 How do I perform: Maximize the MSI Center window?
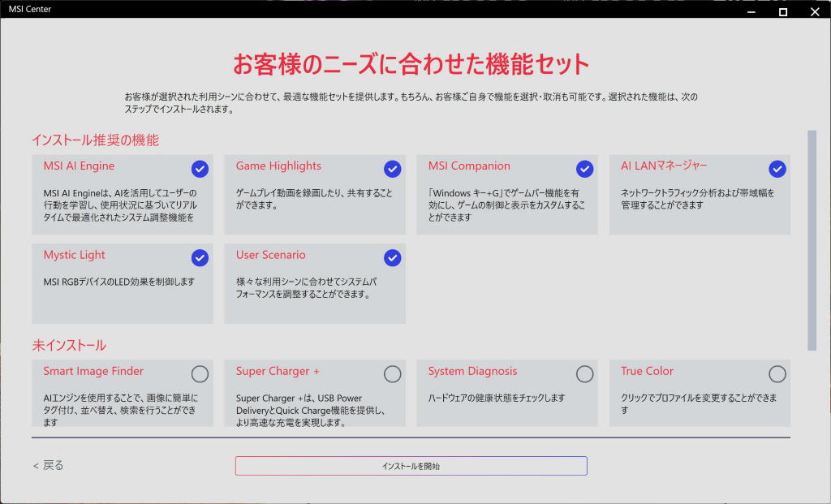coord(783,11)
